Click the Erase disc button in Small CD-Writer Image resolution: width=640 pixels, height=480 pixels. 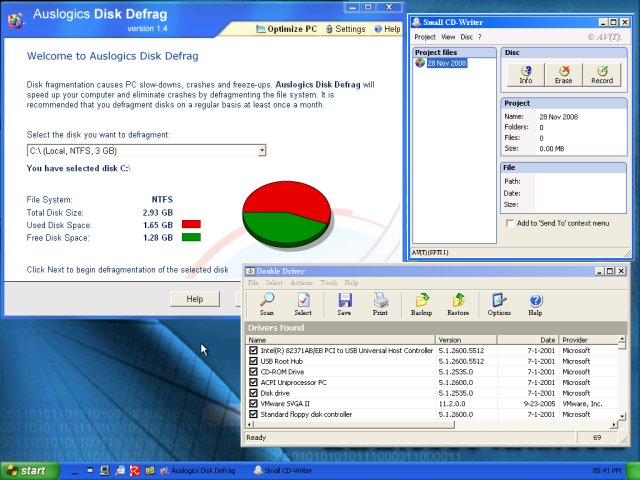(563, 75)
